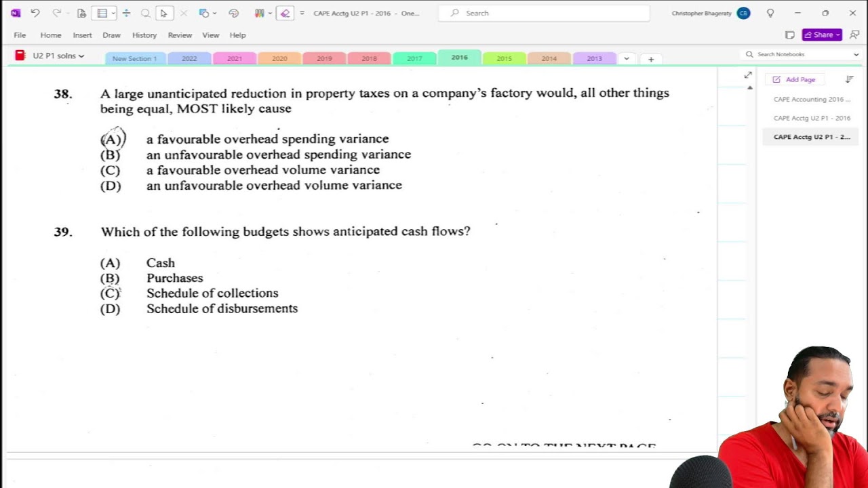This screenshot has width=868, height=488.
Task: Switch to the 2020 section tab
Action: pos(279,59)
